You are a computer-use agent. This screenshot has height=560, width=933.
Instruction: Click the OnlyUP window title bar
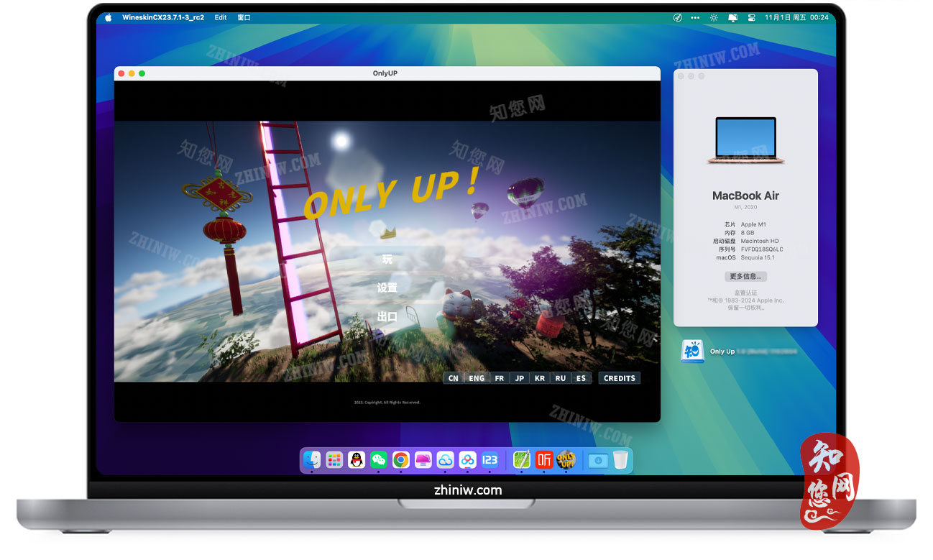pyautogui.click(x=387, y=73)
